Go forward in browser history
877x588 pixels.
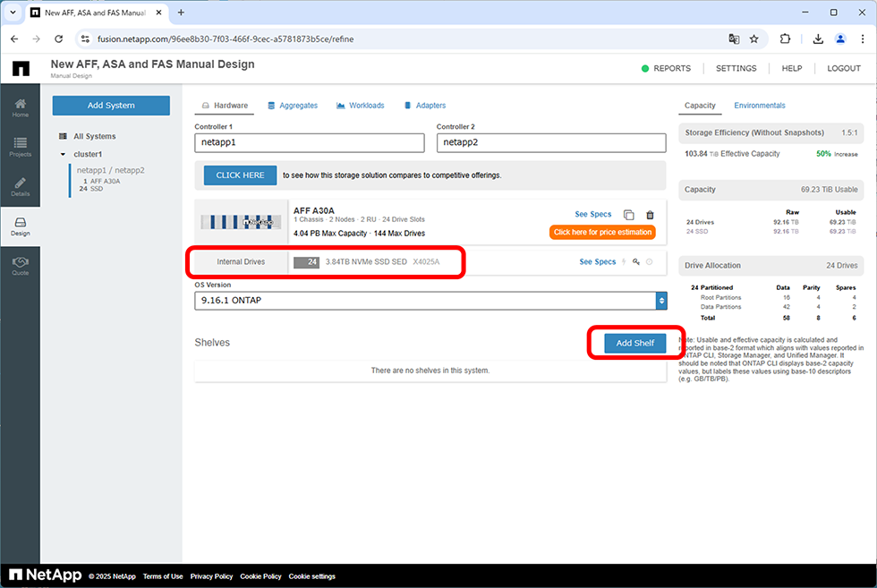coord(37,38)
